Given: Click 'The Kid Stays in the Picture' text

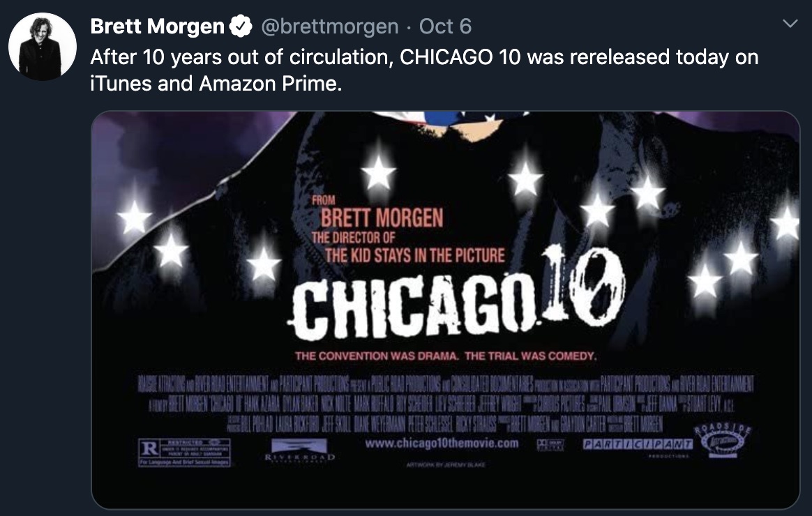Looking at the screenshot, I should 415,255.
